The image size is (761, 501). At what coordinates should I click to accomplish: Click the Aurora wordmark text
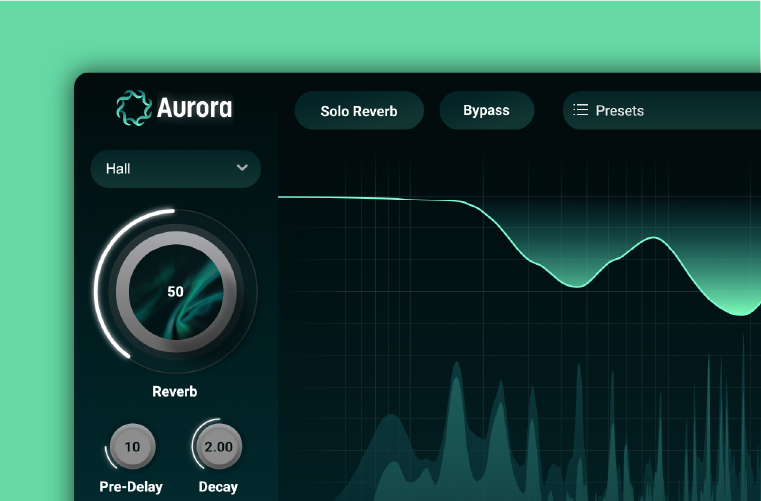(x=194, y=108)
